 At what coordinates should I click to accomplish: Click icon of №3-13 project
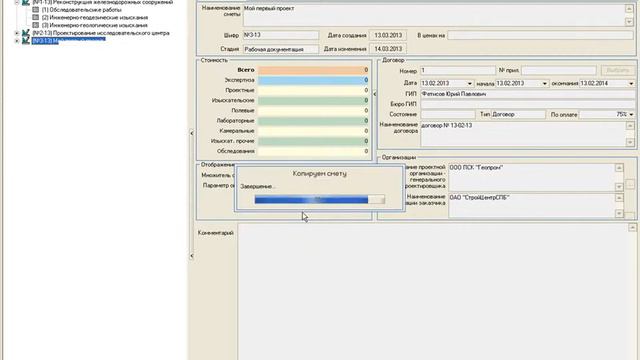point(26,40)
